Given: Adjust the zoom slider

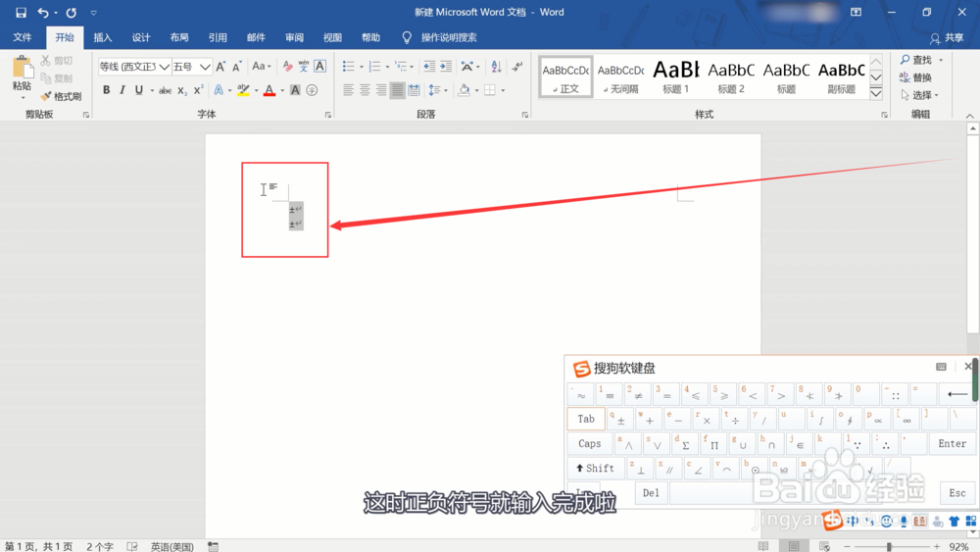Looking at the screenshot, I should click(890, 546).
